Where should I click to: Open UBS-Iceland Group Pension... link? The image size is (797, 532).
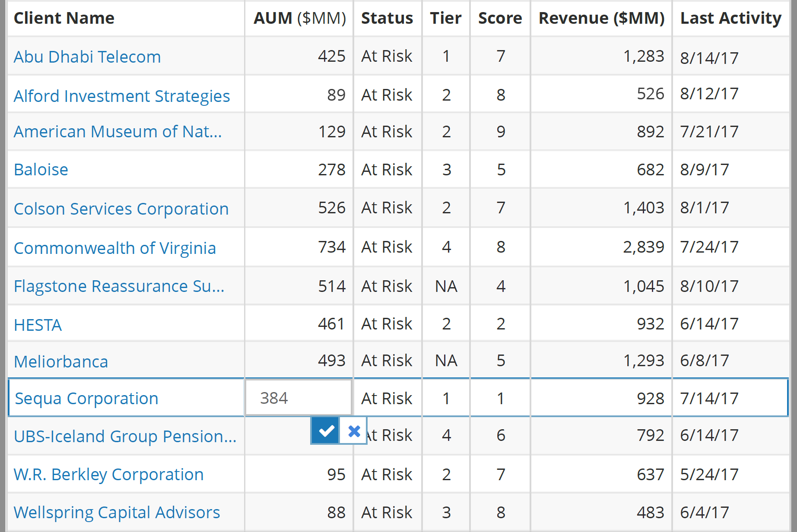click(x=125, y=436)
